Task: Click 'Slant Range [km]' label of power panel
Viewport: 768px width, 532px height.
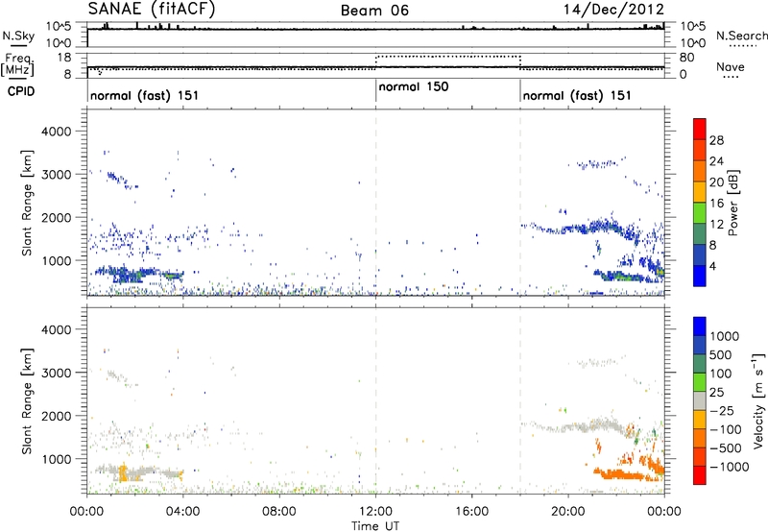Action: coord(27,203)
